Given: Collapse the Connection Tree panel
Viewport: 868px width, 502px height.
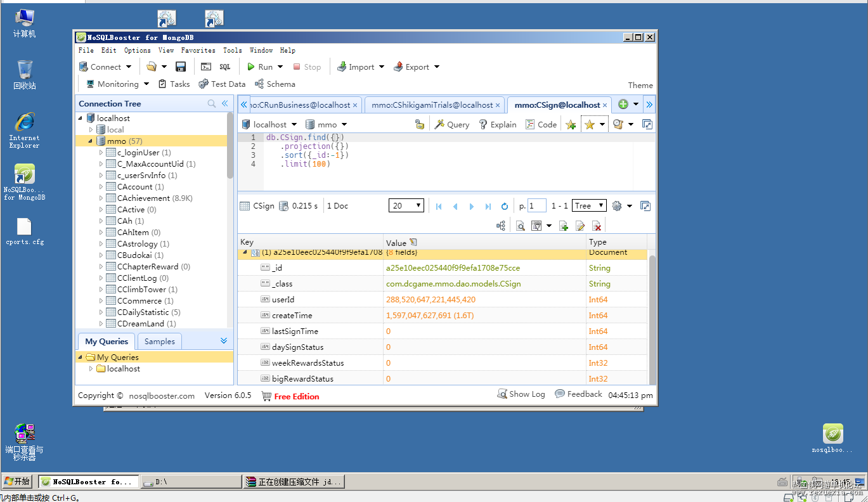Looking at the screenshot, I should coord(224,103).
